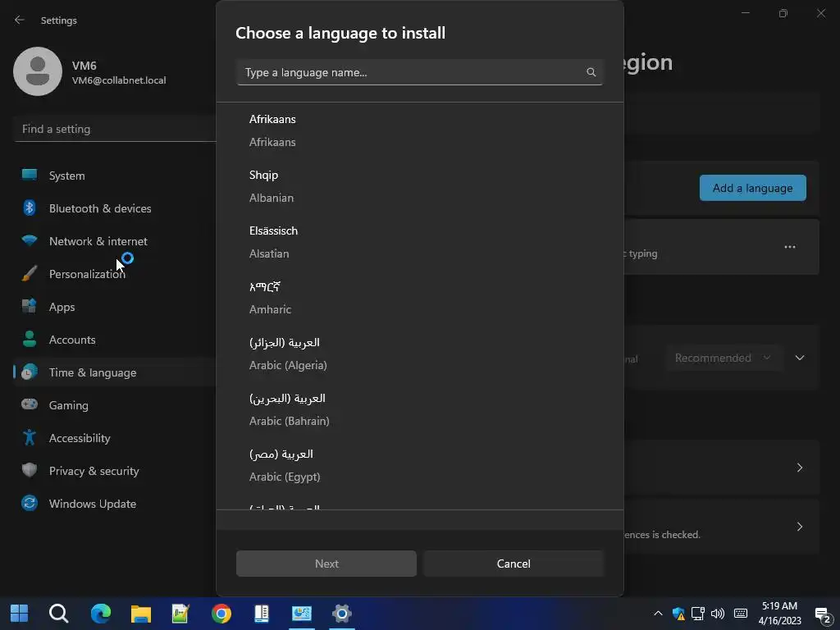Open Windows Start menu
This screenshot has height=630, width=840.
[x=20, y=614]
